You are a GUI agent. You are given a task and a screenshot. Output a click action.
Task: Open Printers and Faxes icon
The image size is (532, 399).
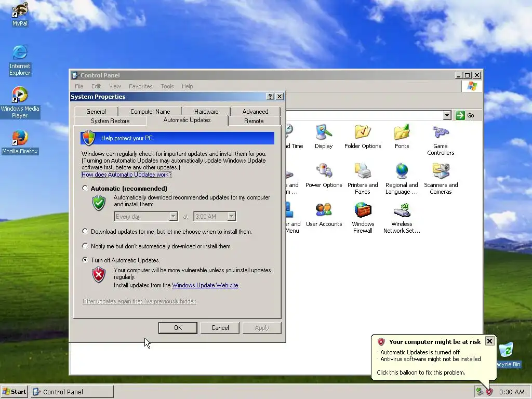coord(362,179)
